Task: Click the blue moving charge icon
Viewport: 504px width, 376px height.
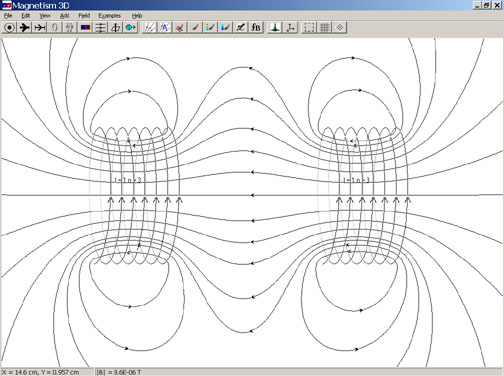Action: pyautogui.click(x=131, y=27)
